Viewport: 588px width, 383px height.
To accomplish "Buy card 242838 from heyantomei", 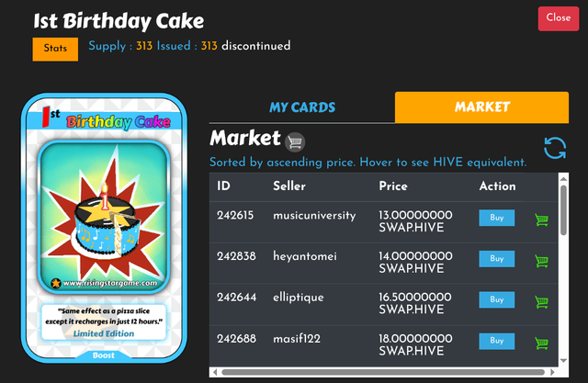I will (x=496, y=259).
